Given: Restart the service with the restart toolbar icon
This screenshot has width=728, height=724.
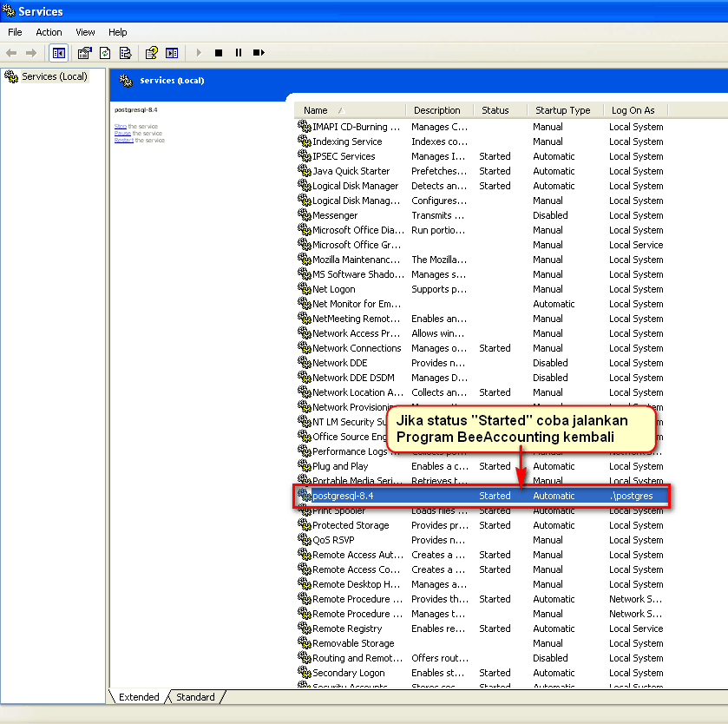Looking at the screenshot, I should coord(259,53).
